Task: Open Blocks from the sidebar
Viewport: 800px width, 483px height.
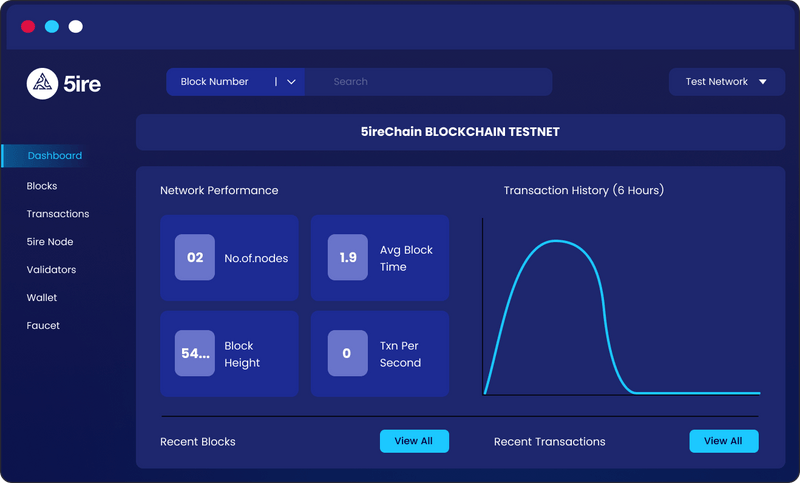Action: 42,186
